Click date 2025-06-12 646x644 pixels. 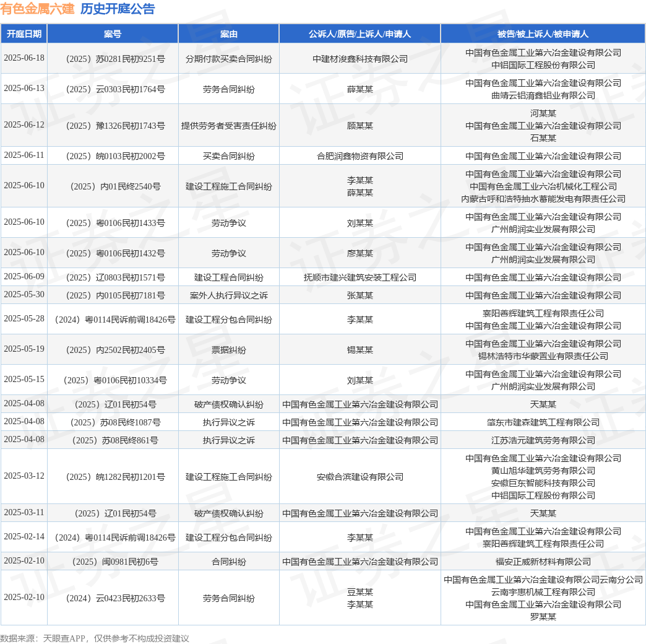click(x=24, y=125)
